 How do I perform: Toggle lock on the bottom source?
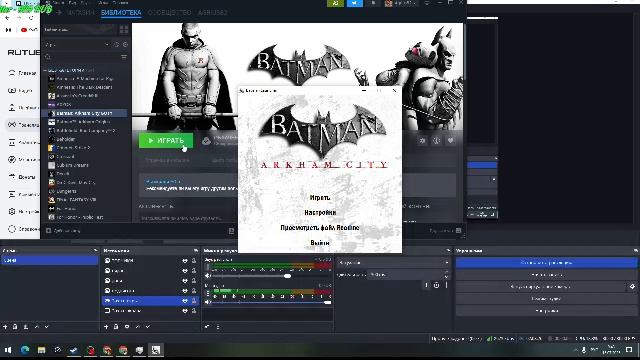coord(194,311)
